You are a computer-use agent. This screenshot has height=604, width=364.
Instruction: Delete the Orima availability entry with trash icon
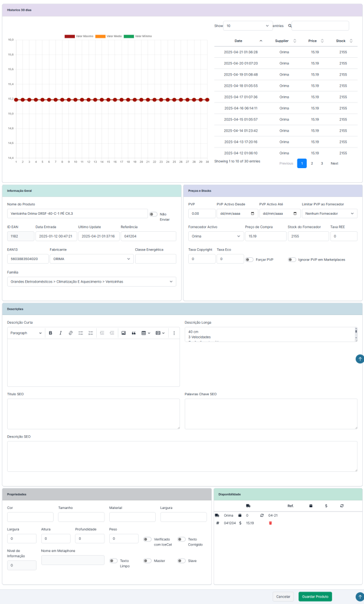tap(270, 523)
